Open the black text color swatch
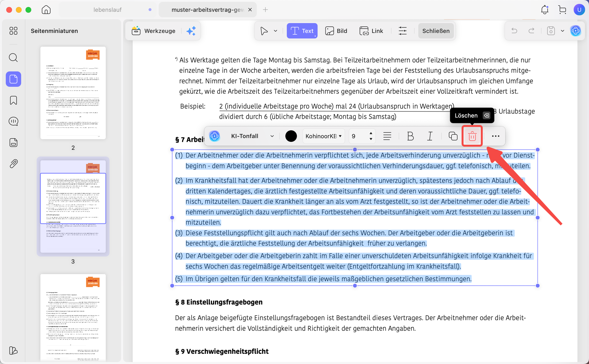589x364 pixels. pos(291,136)
